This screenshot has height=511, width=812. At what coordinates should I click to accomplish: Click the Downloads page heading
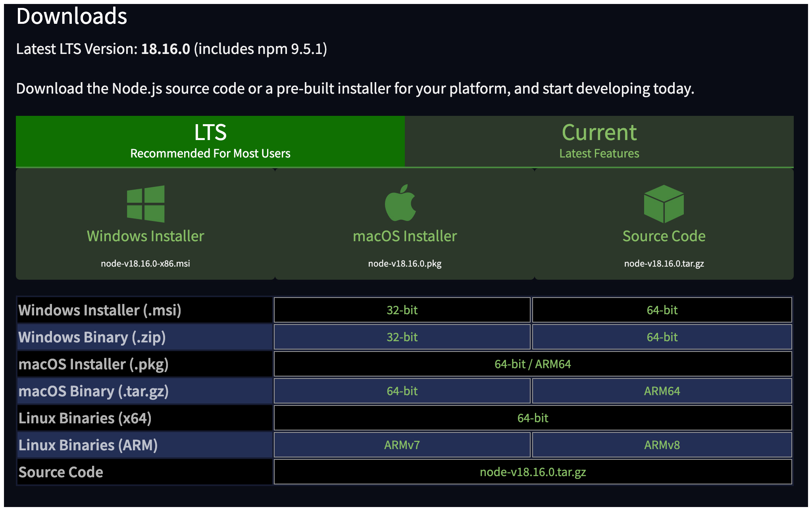[72, 16]
